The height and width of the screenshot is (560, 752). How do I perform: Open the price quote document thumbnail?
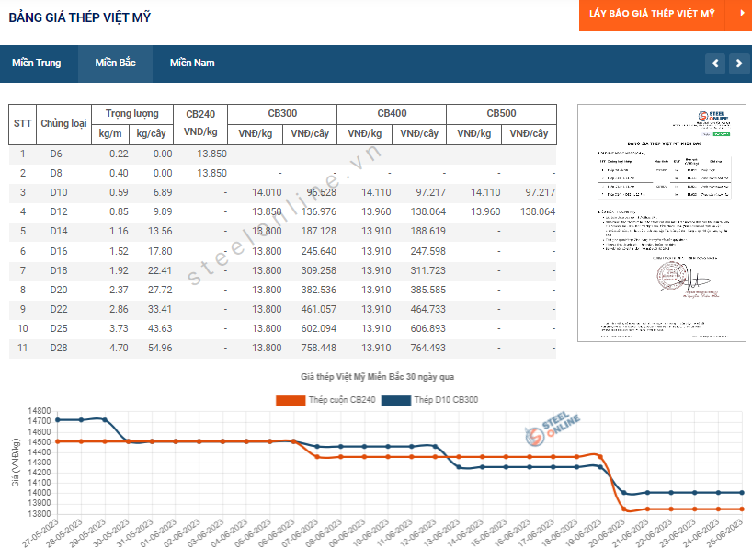point(661,223)
